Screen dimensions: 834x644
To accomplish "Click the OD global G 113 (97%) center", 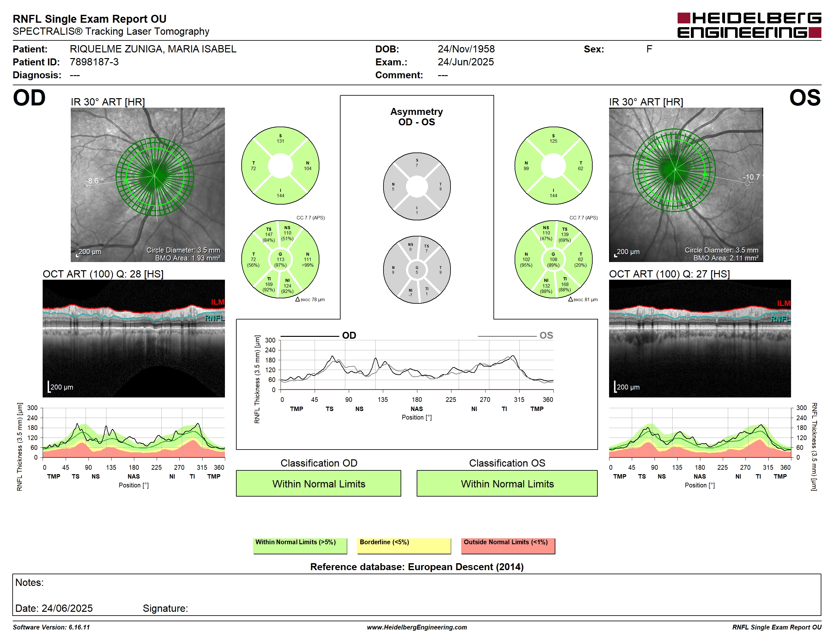I will click(x=280, y=259).
